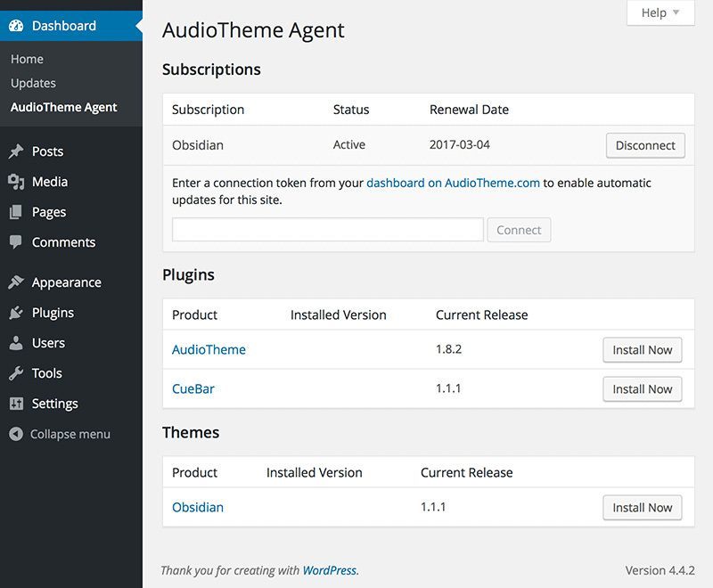
Task: Select AudioTheme Agent submenu item
Action: [x=63, y=107]
